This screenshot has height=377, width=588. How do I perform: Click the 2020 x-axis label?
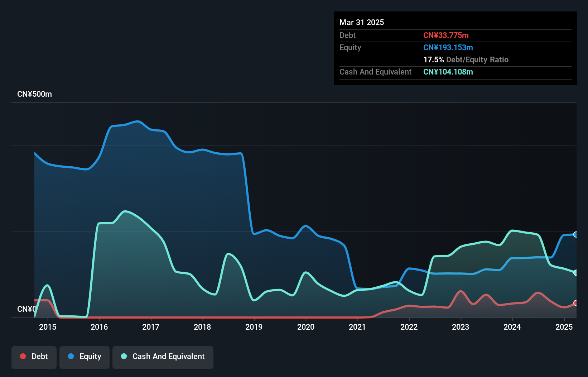[306, 327]
